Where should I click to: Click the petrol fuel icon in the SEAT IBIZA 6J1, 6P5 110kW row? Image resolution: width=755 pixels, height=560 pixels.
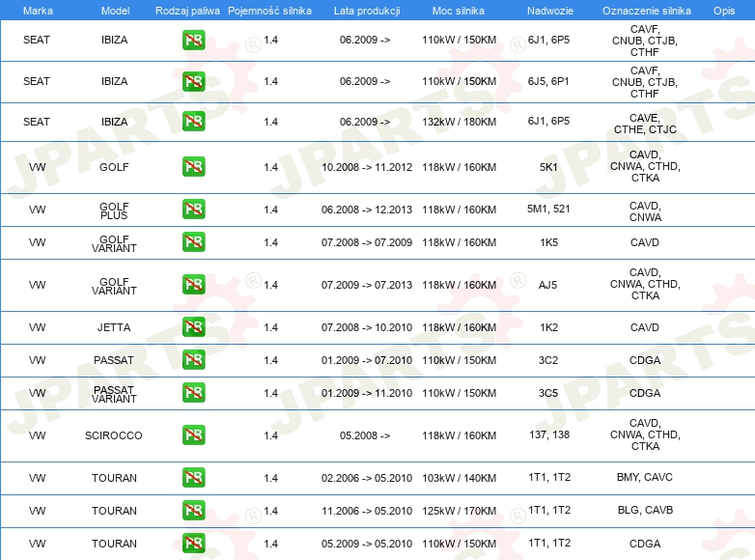(193, 40)
